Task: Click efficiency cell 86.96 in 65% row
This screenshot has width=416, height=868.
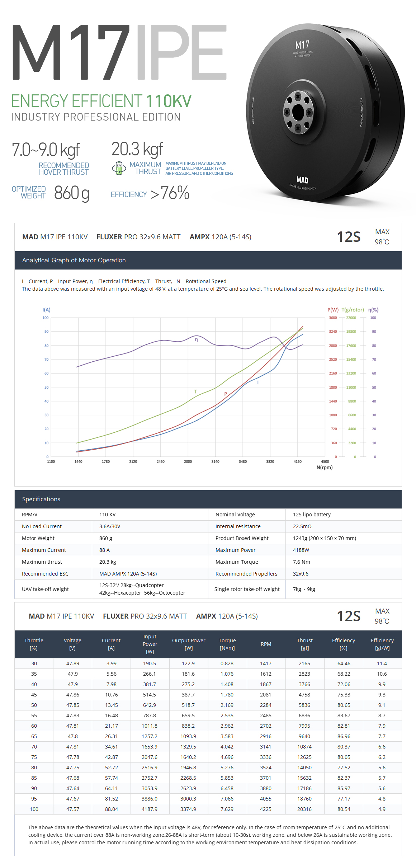Action: tap(344, 736)
